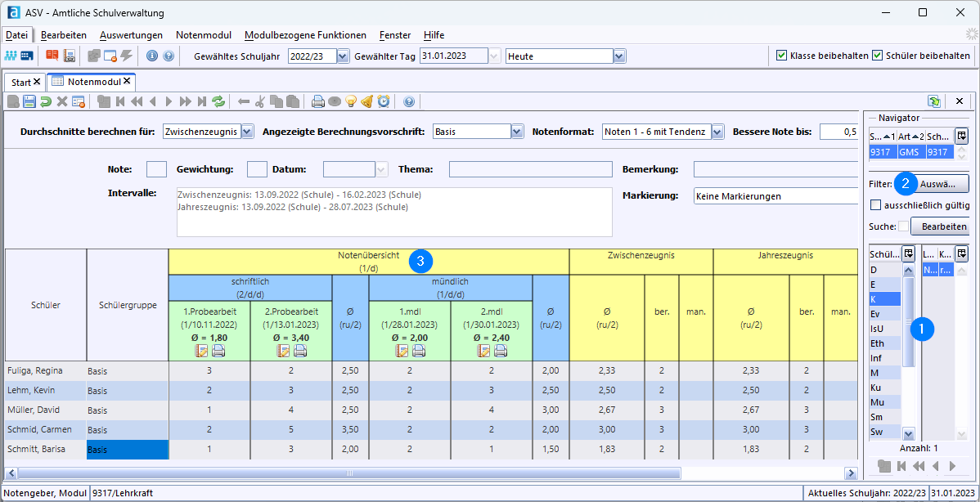This screenshot has height=502, width=980.
Task: Check the Suche checkbox
Action: click(904, 226)
